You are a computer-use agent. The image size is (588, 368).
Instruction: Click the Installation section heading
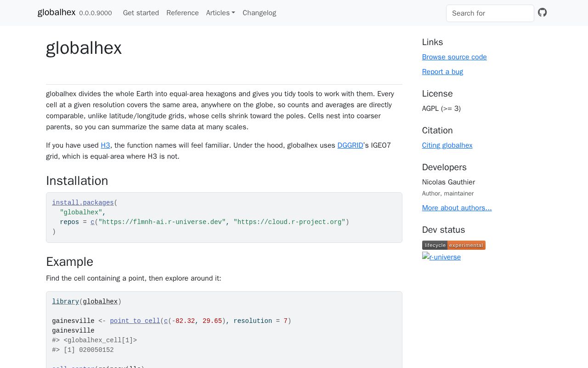click(x=77, y=181)
